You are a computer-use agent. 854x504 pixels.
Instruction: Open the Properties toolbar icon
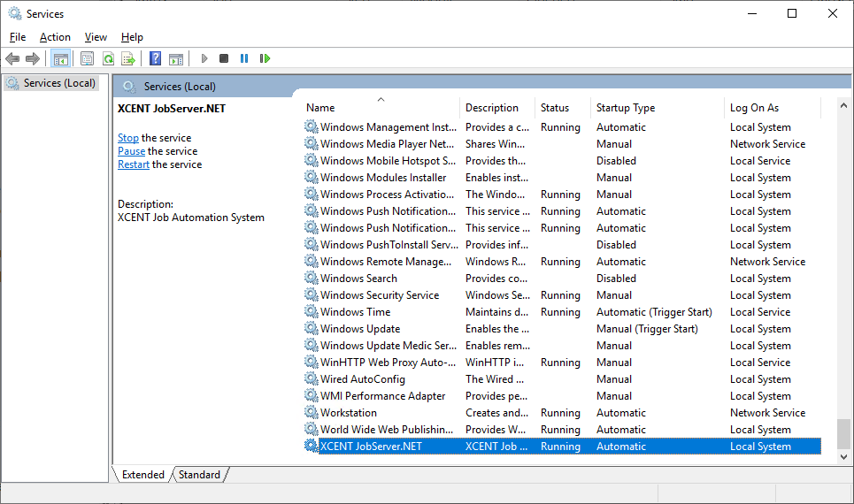pyautogui.click(x=87, y=58)
